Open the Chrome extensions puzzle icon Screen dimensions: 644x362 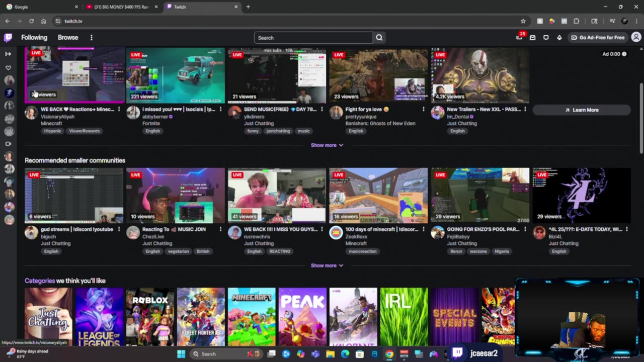pyautogui.click(x=576, y=21)
